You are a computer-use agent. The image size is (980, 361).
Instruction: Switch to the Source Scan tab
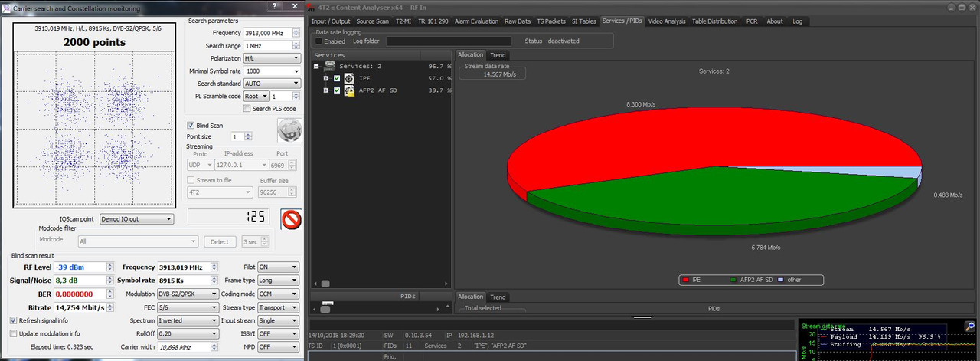coord(373,21)
